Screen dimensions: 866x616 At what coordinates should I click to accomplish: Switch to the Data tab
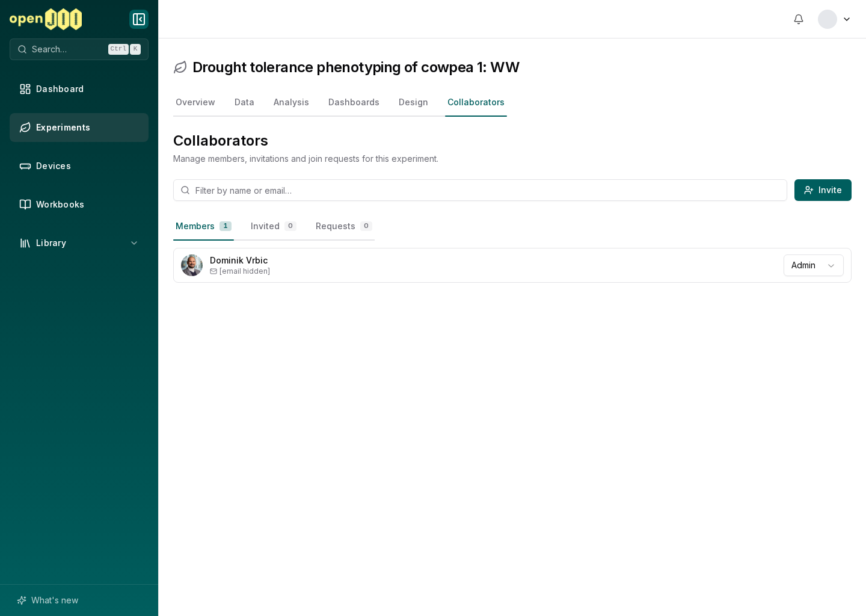244,102
